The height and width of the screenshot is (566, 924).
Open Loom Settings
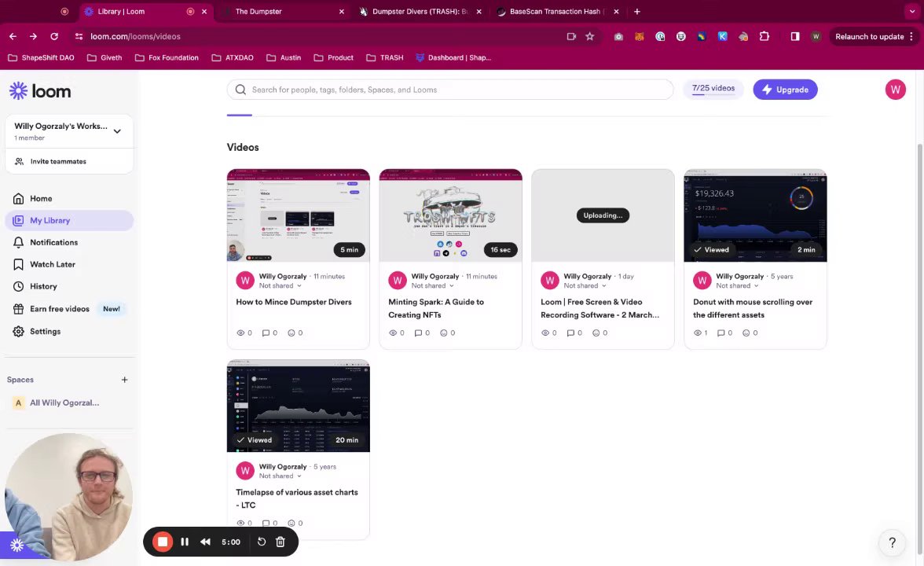coord(69,332)
